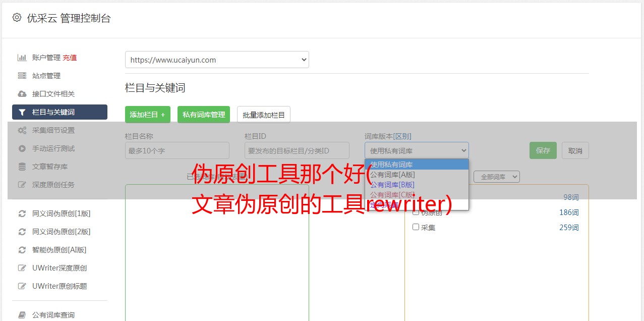This screenshot has height=321, width=644.
Task: Select 栏目与关键词 in sidebar
Action: pyautogui.click(x=60, y=112)
